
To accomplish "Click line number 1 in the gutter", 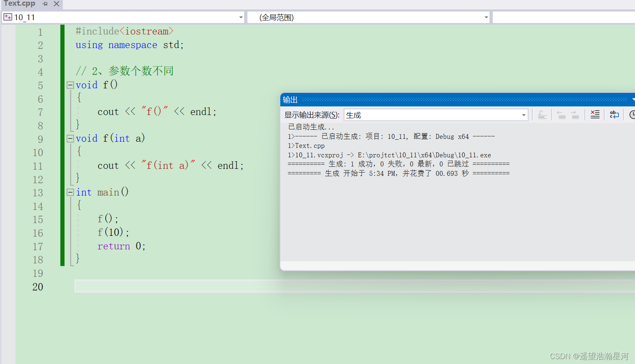I will click(40, 32).
